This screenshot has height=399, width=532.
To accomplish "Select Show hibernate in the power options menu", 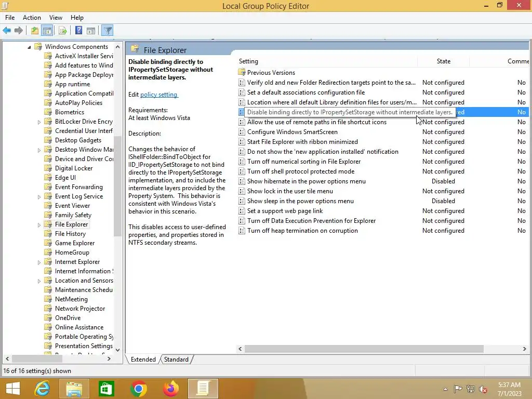I will [307, 181].
